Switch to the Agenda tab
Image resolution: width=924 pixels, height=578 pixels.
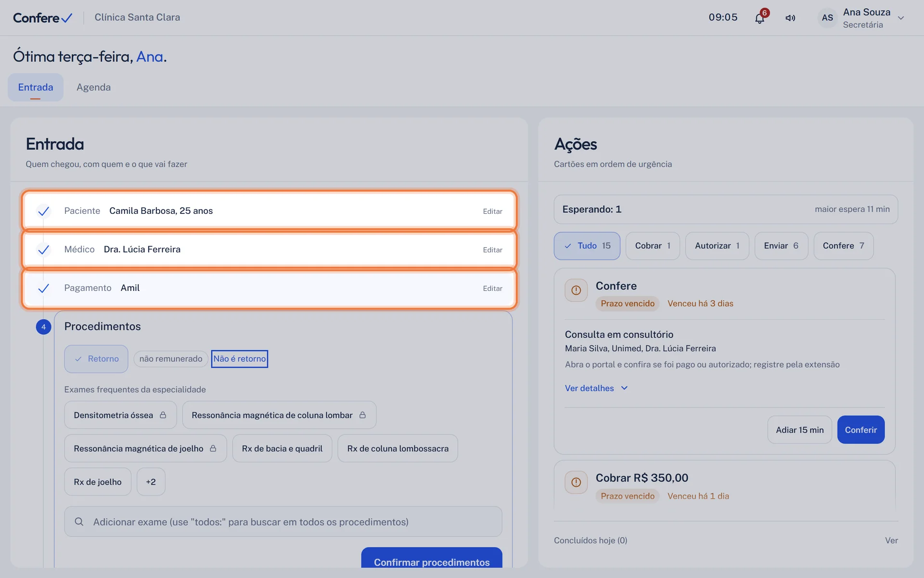pos(93,87)
